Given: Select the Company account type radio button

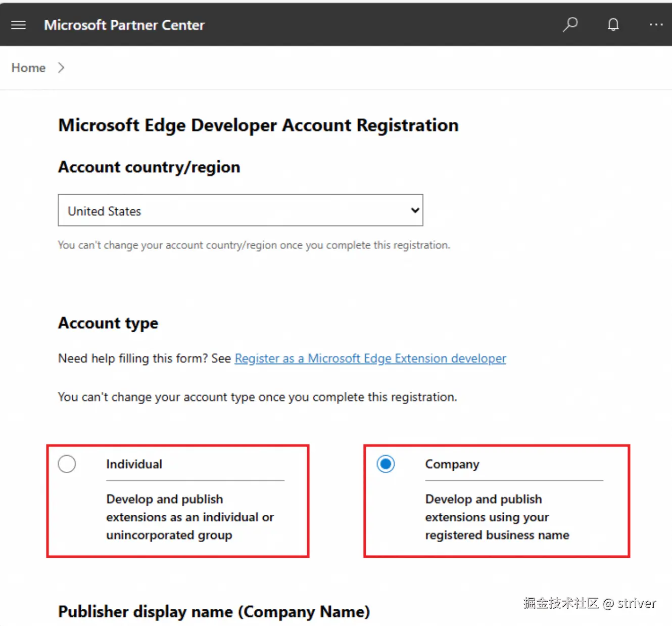Looking at the screenshot, I should click(x=386, y=464).
